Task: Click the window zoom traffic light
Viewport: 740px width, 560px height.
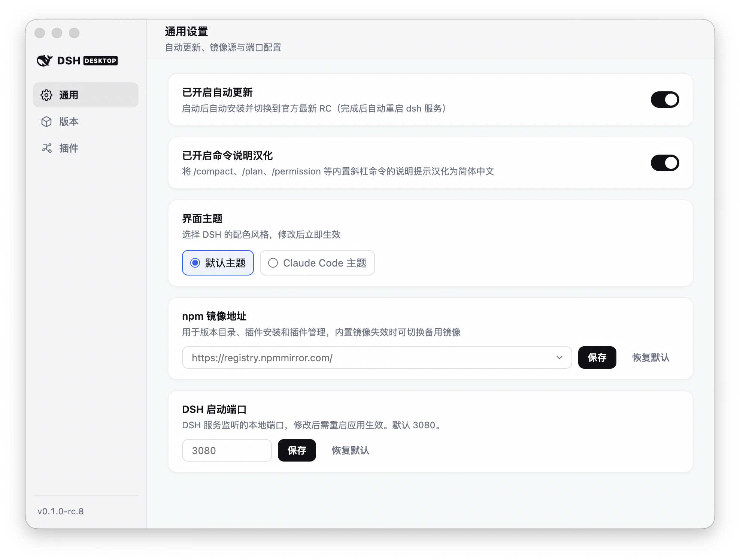Action: coord(74,33)
